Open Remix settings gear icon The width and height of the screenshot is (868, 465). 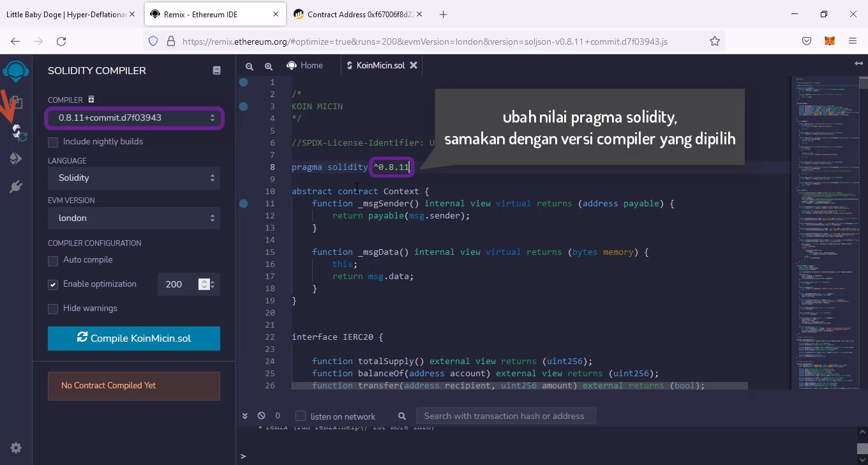(x=16, y=448)
